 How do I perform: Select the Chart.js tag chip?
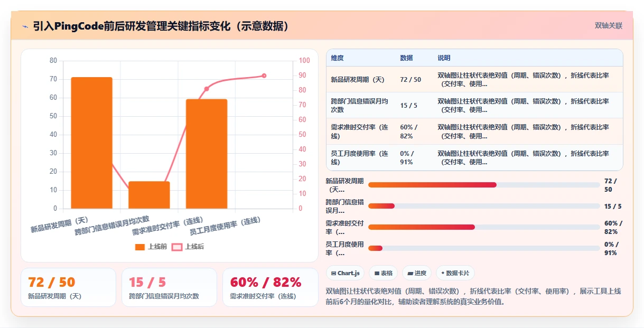click(345, 273)
